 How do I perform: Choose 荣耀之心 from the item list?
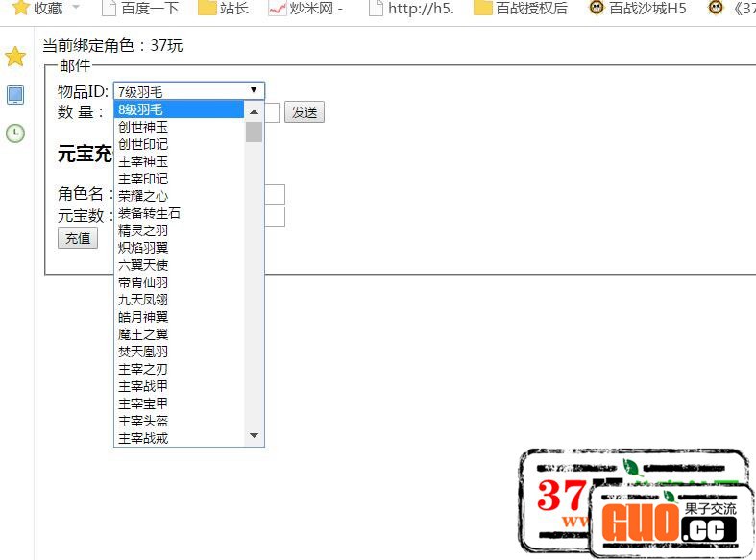pyautogui.click(x=179, y=196)
